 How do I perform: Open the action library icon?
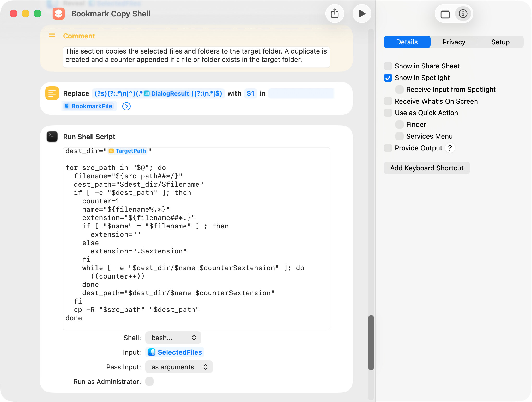click(x=445, y=14)
